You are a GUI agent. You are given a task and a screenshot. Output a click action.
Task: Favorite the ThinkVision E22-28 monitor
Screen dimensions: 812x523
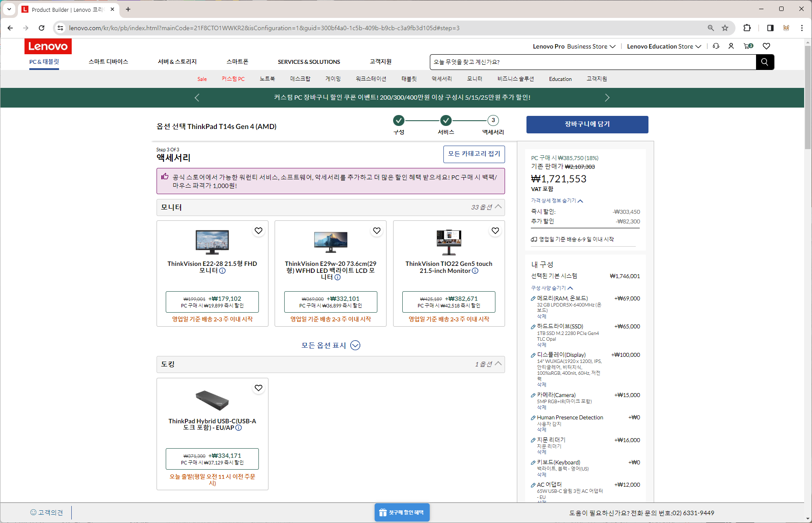[258, 230]
